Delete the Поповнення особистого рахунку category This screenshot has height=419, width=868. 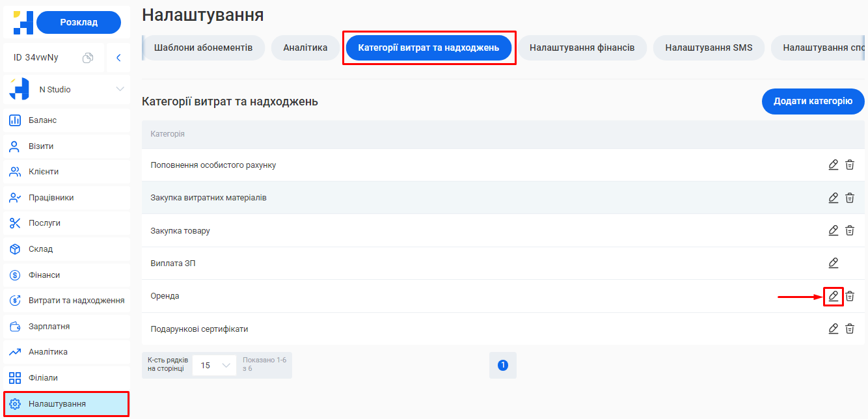pyautogui.click(x=850, y=165)
